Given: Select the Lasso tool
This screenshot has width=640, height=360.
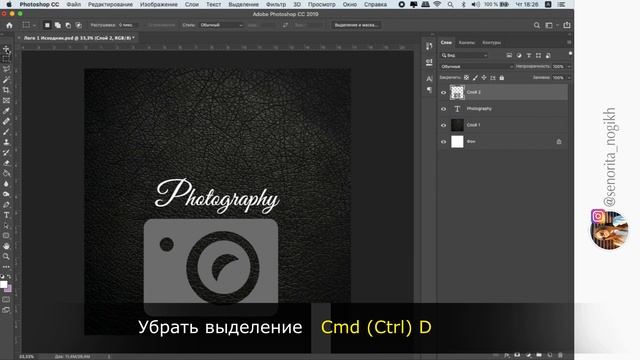Looking at the screenshot, I should click(x=6, y=69).
